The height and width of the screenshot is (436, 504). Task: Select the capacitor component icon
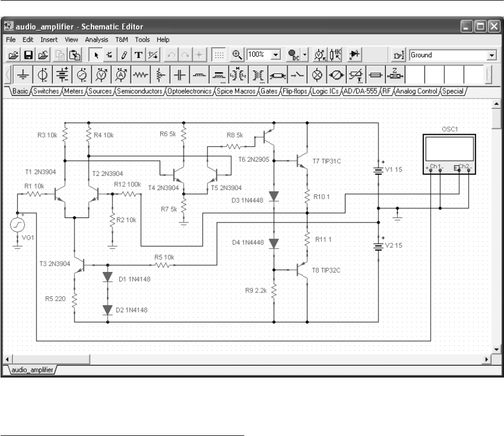[x=180, y=75]
